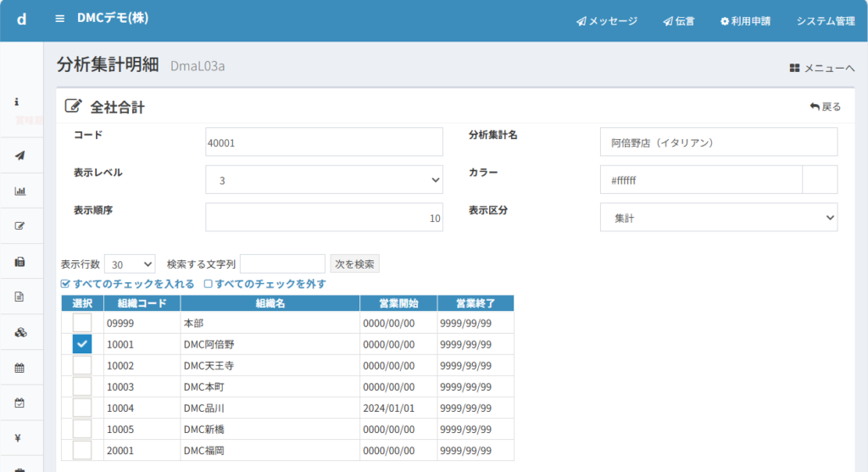
Task: Open the document icon in sidebar
Action: (x=20, y=297)
